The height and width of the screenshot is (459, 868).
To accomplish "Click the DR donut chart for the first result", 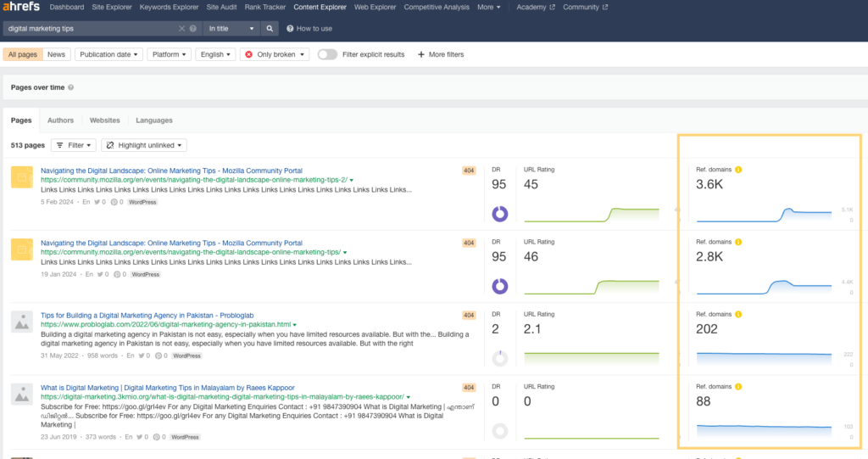I will tap(500, 214).
